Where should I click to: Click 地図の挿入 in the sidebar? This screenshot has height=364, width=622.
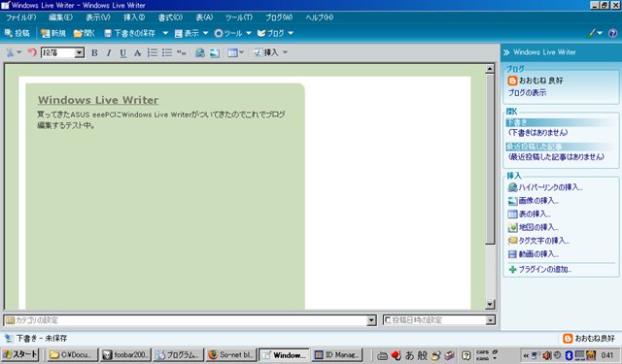pos(534,227)
